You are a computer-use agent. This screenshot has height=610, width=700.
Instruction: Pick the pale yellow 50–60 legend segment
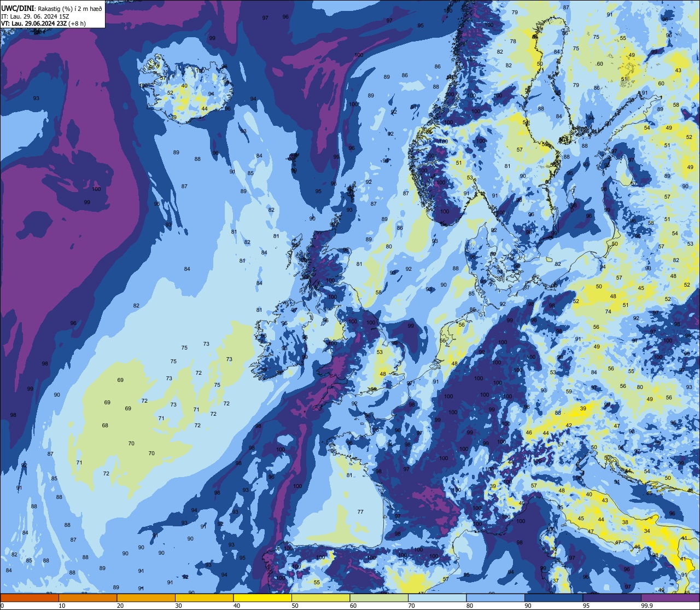point(320,597)
